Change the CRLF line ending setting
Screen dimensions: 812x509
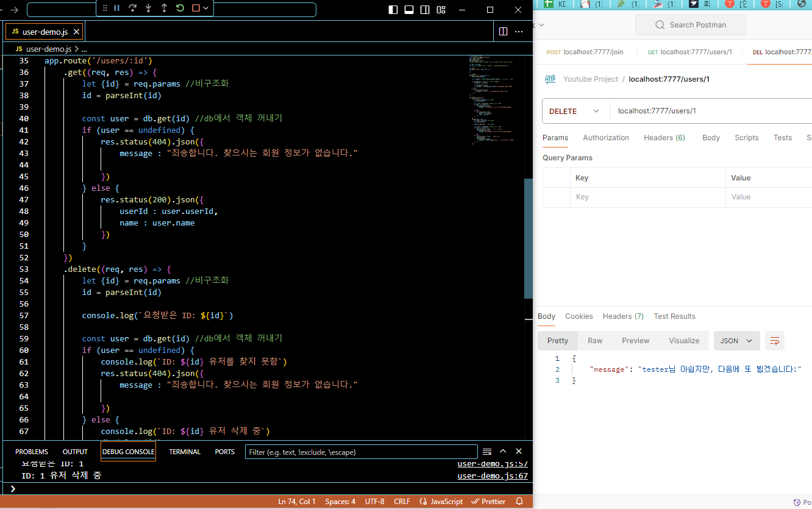pos(402,502)
